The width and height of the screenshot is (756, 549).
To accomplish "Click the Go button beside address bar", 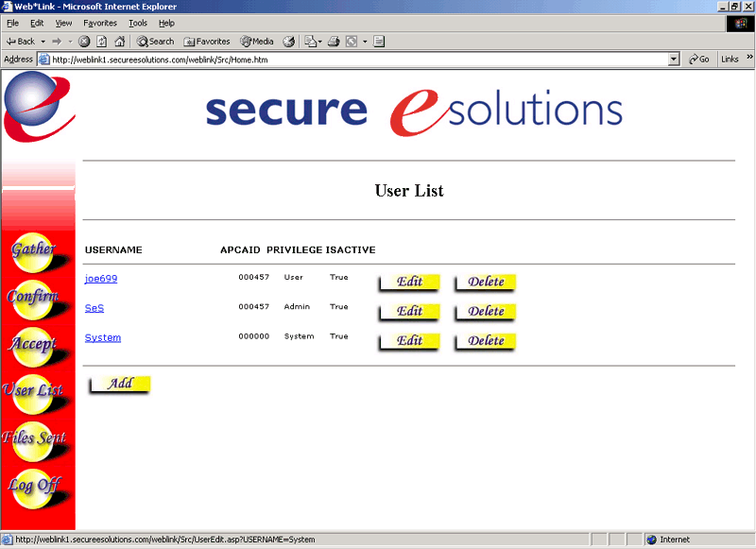I will point(699,60).
